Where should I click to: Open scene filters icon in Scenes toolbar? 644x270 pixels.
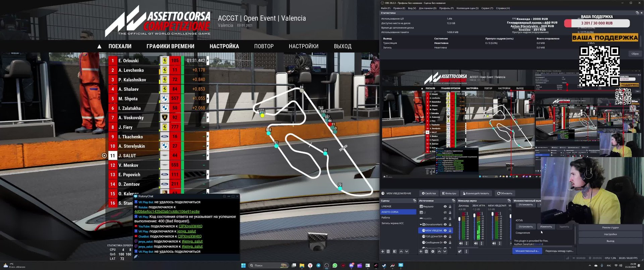click(394, 251)
